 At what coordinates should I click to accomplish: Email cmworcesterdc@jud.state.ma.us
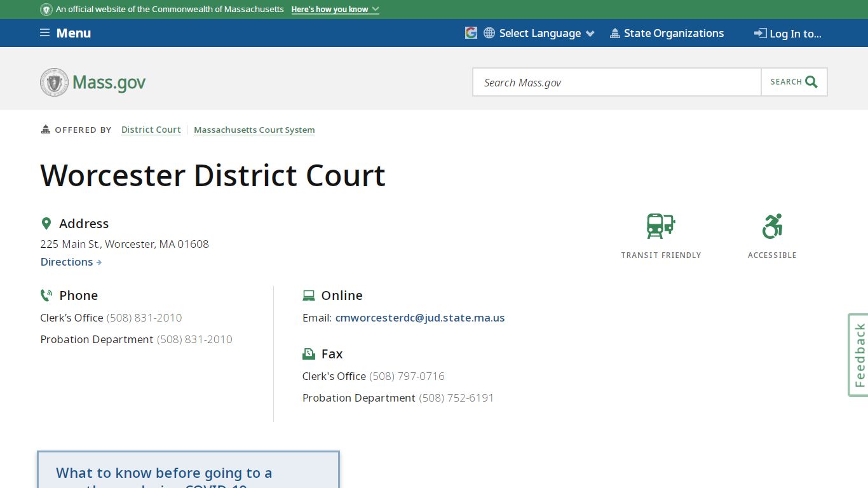point(420,318)
